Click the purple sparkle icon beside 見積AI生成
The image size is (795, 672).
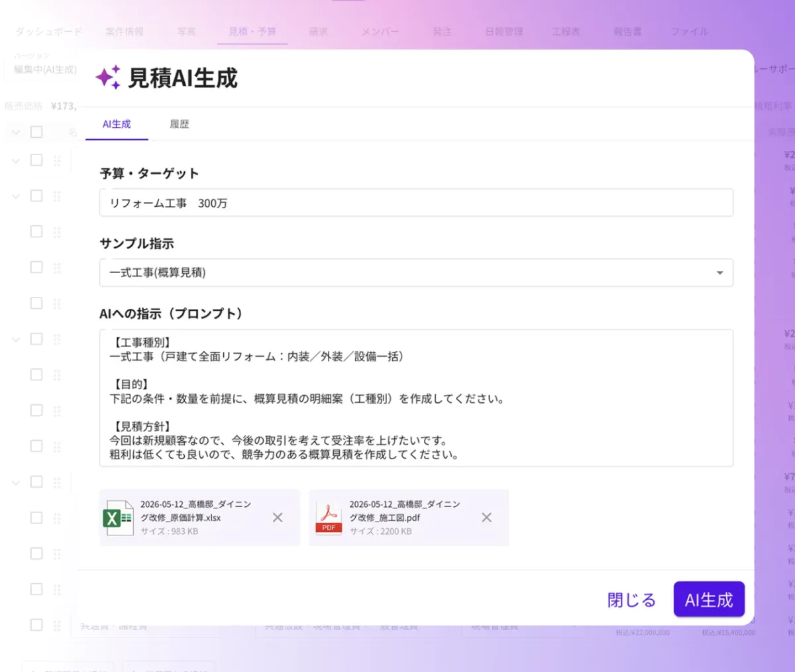click(108, 78)
